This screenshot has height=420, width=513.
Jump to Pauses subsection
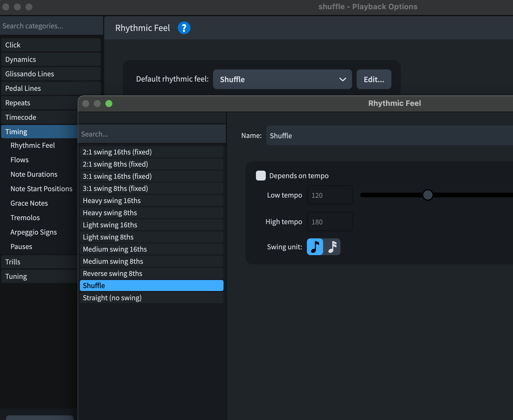pyautogui.click(x=21, y=246)
